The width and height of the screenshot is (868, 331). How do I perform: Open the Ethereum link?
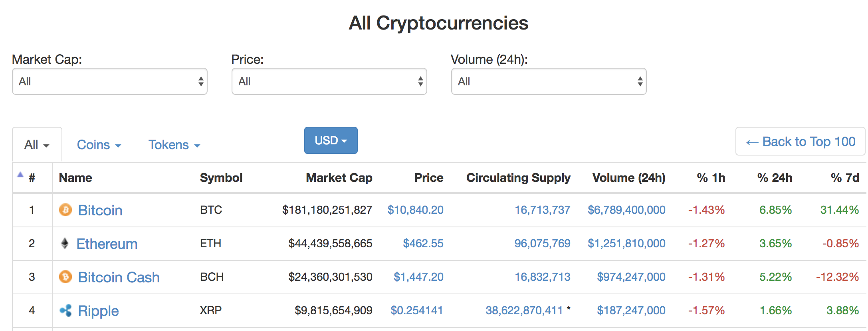coord(107,244)
